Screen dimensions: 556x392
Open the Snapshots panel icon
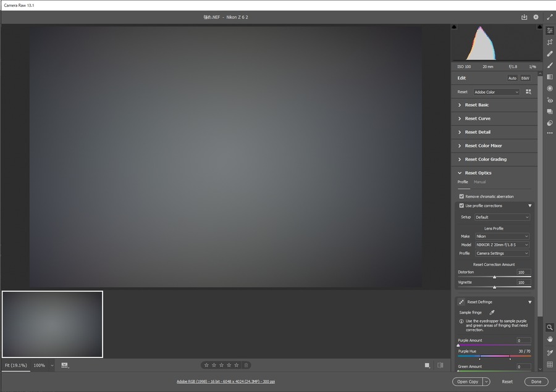coord(550,112)
